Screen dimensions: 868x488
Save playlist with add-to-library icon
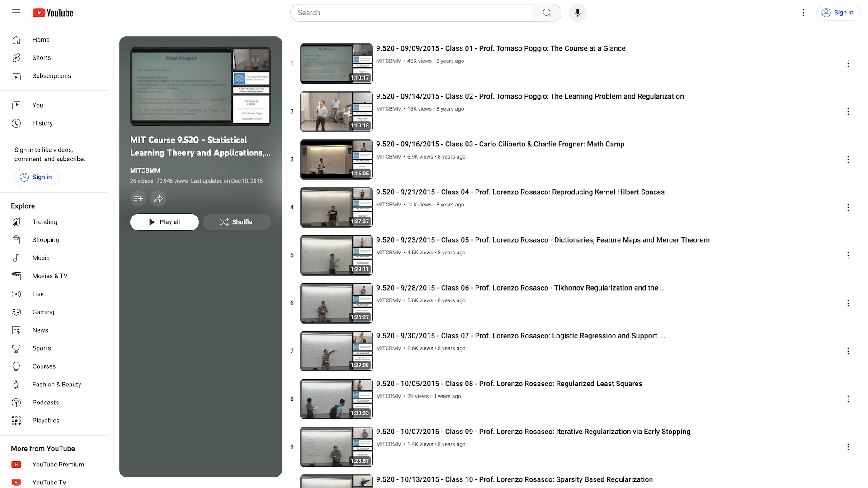click(x=138, y=198)
